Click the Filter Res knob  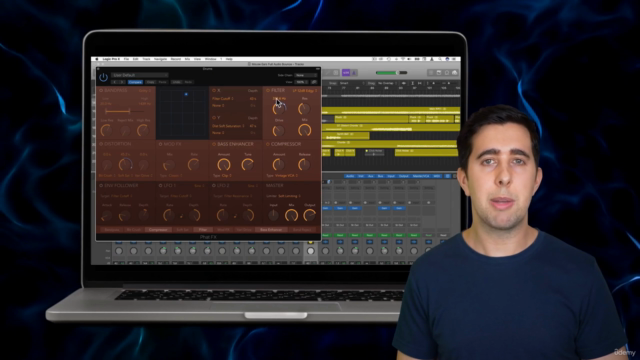[304, 109]
